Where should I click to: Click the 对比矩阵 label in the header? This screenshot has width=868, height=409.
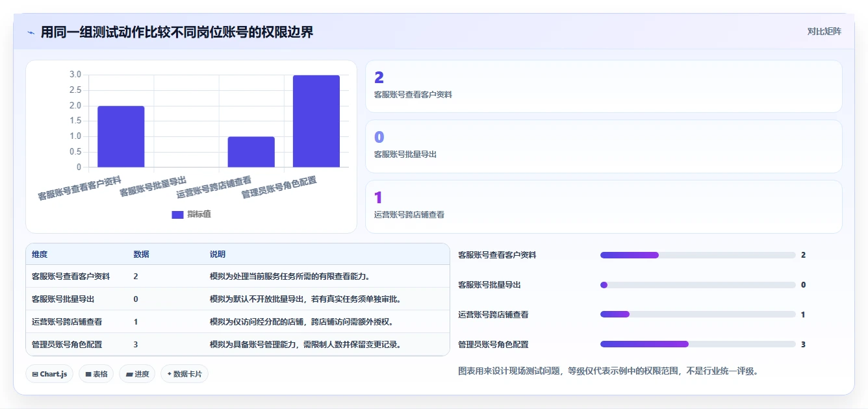[824, 31]
